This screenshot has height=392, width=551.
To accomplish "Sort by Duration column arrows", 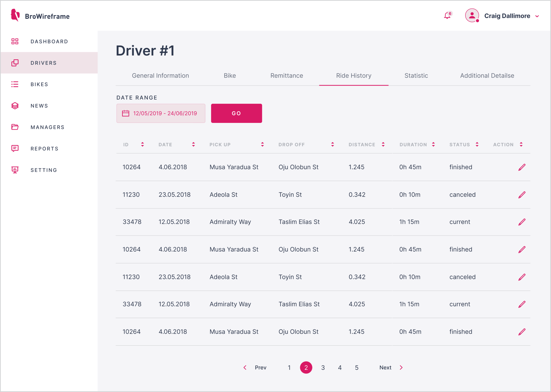I will [433, 144].
